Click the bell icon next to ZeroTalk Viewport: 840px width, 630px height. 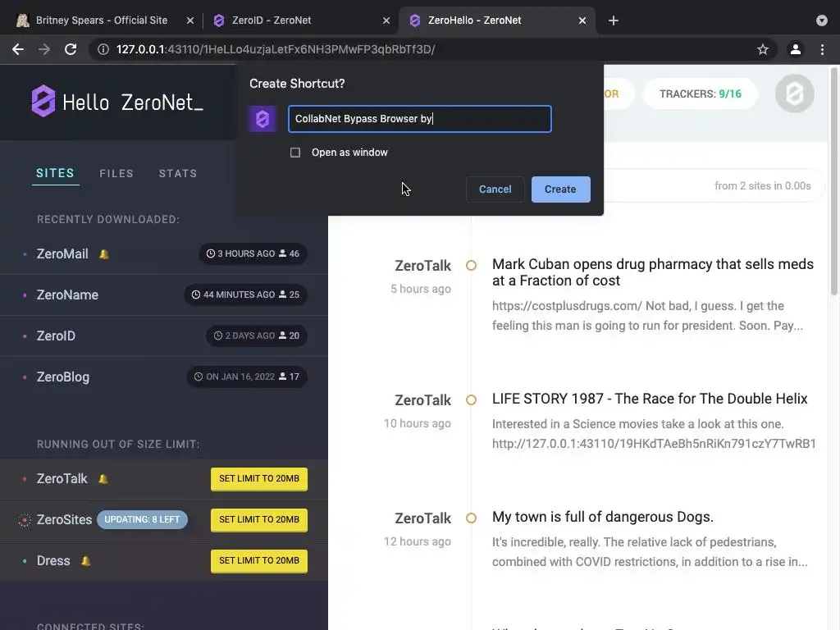point(103,479)
